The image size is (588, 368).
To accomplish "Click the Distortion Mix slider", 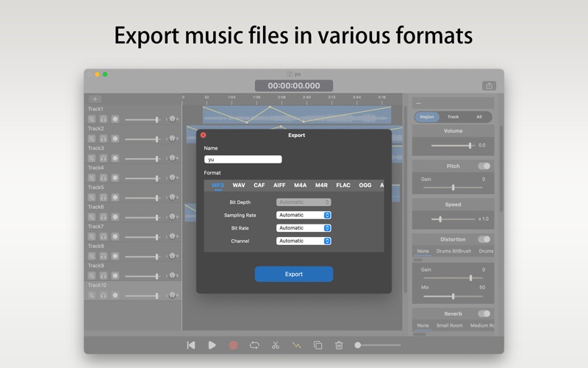I will coord(453,297).
